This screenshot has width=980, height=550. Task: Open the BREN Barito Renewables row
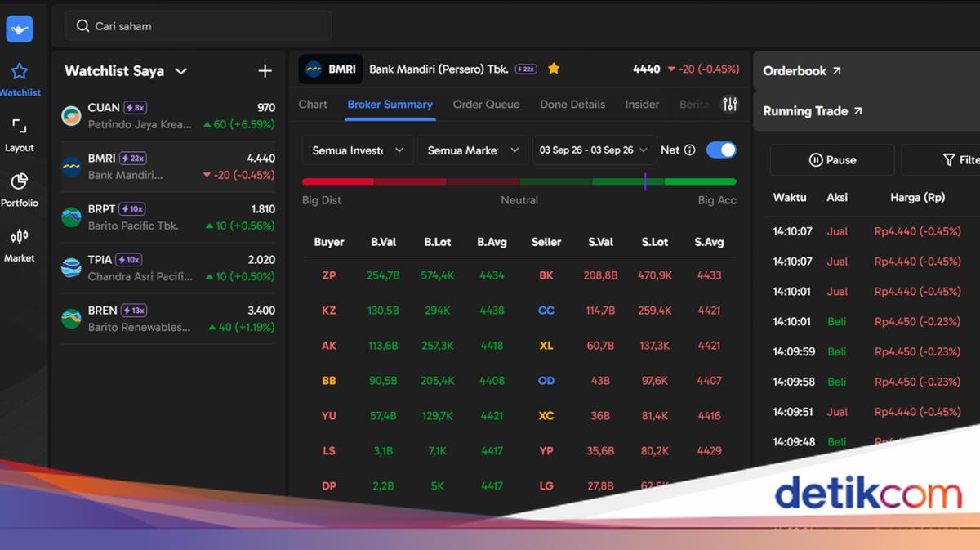pyautogui.click(x=168, y=319)
